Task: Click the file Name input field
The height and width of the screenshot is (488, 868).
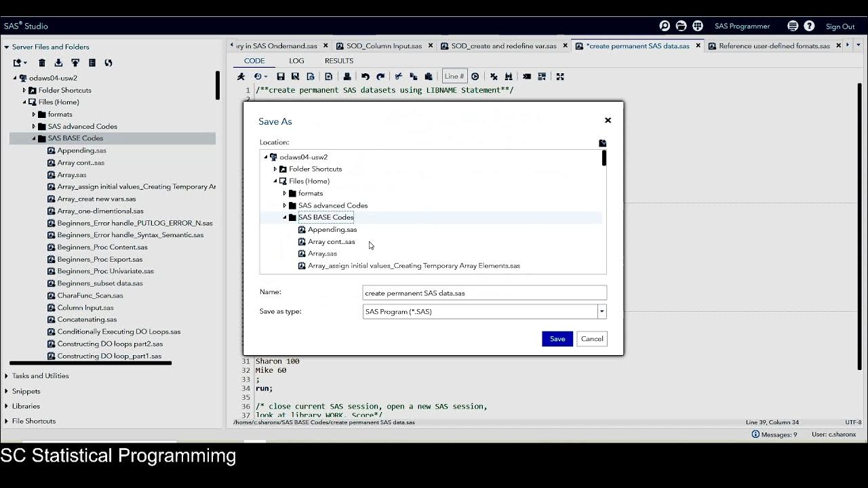Action: click(484, 293)
